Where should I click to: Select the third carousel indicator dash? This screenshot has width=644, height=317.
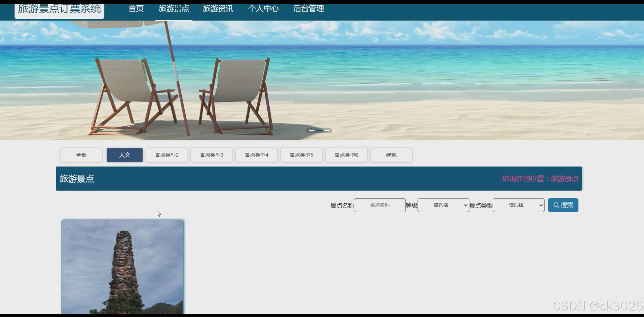[327, 131]
